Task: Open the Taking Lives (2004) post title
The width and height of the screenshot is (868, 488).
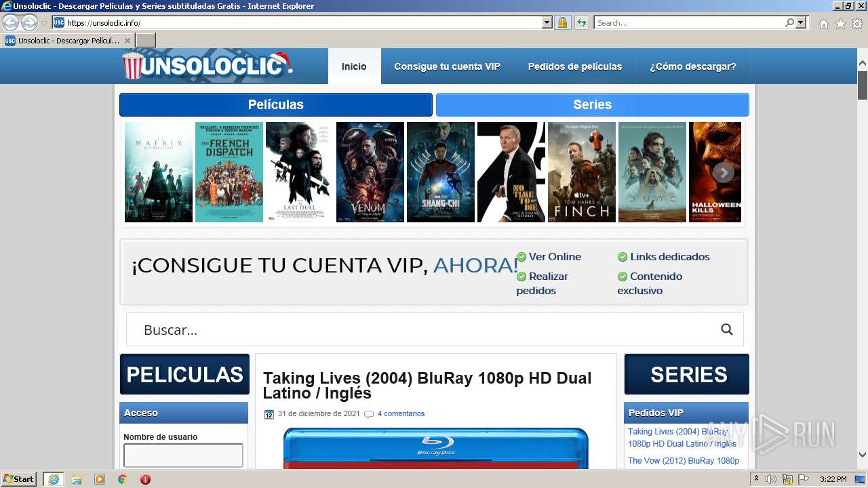Action: [427, 386]
